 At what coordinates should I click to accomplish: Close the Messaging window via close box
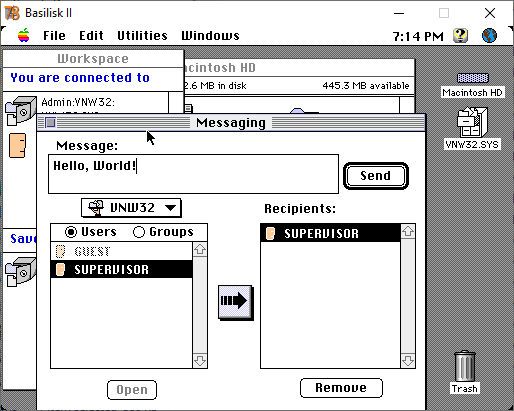(50, 123)
